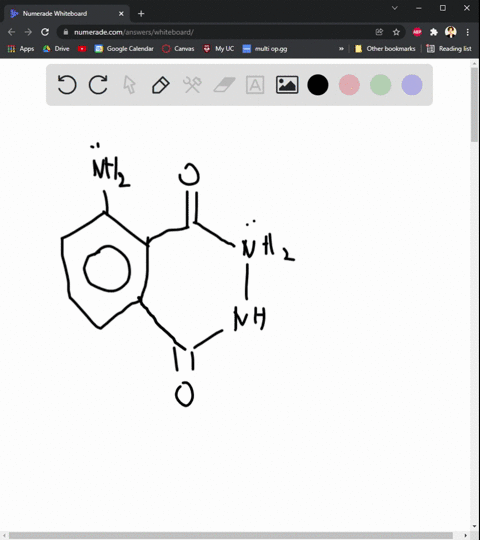This screenshot has height=540, width=480.
Task: Switch to the Numerade Whiteboard tab
Action: tap(66, 13)
